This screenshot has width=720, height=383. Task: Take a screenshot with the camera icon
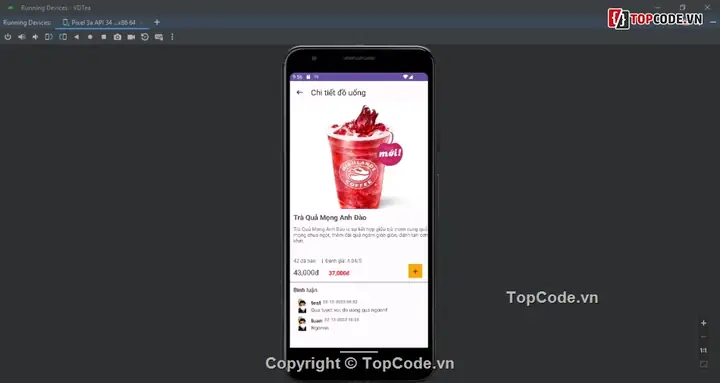click(118, 37)
